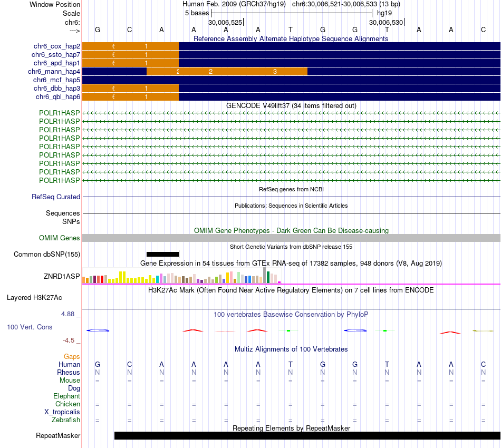Viewport: 501px width, 448px height.
Task: Click the Sequences SNPs track label
Action: tap(63, 217)
